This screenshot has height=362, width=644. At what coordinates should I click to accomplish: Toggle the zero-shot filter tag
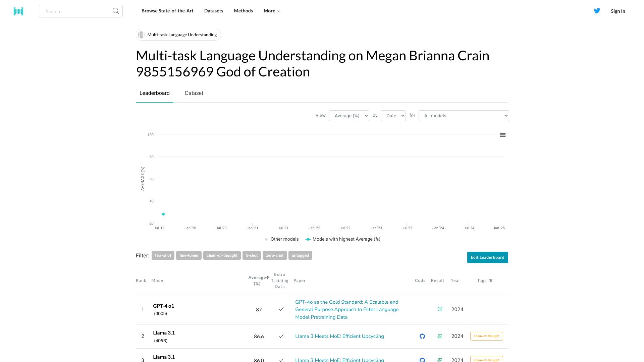pyautogui.click(x=274, y=255)
